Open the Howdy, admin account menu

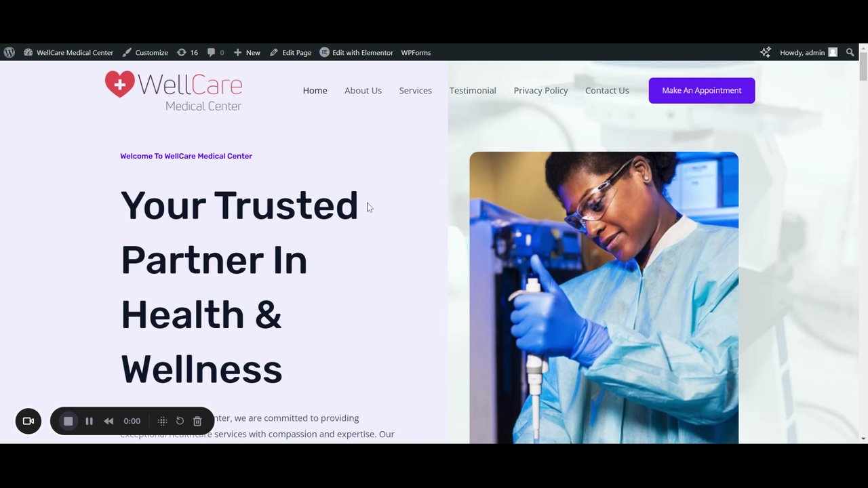808,52
